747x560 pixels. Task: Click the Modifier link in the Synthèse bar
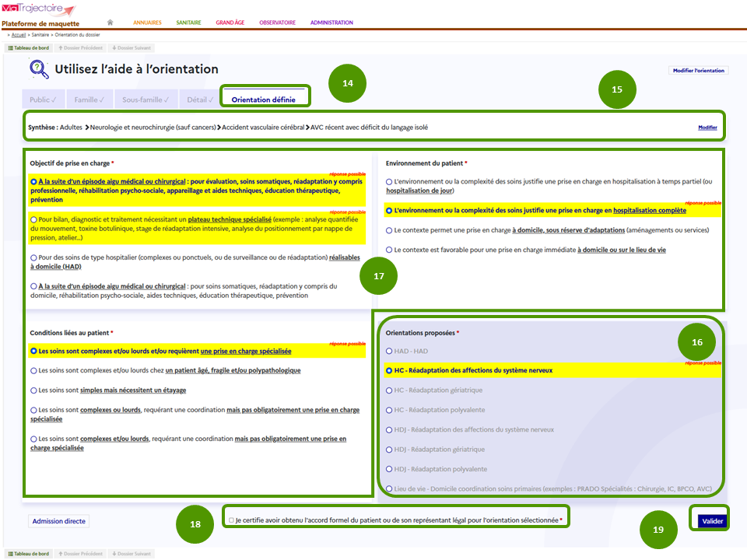pyautogui.click(x=707, y=127)
